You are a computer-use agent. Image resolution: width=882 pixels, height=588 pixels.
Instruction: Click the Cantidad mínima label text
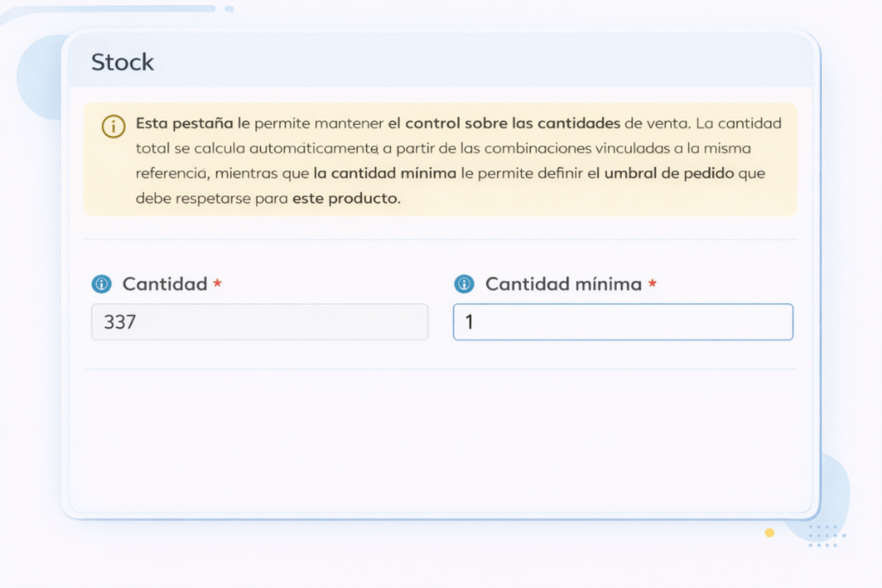[x=563, y=284]
